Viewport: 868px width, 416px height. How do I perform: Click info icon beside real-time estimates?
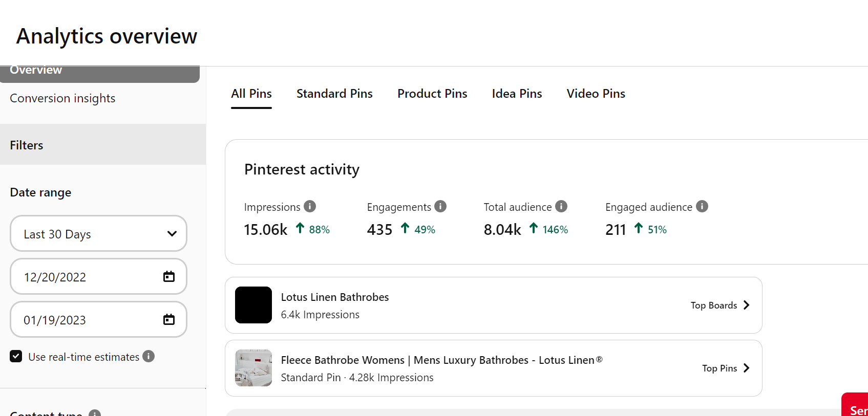tap(149, 356)
